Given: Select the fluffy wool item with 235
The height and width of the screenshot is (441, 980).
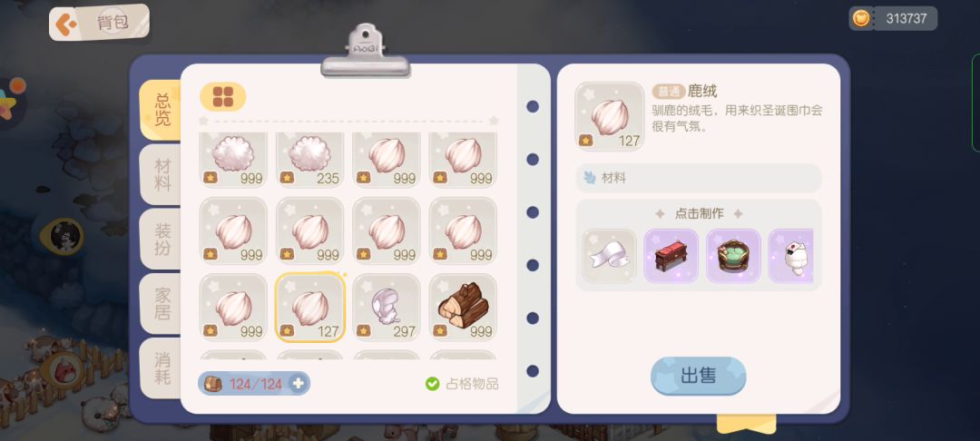Looking at the screenshot, I should pos(310,160).
